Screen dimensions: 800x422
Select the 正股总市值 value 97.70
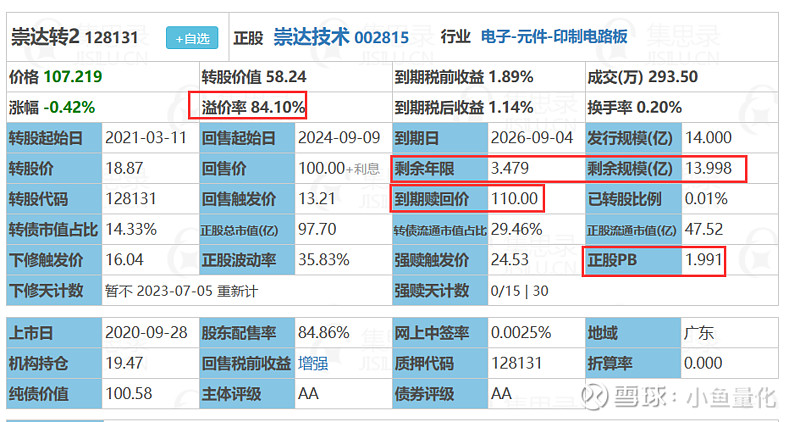(317, 230)
